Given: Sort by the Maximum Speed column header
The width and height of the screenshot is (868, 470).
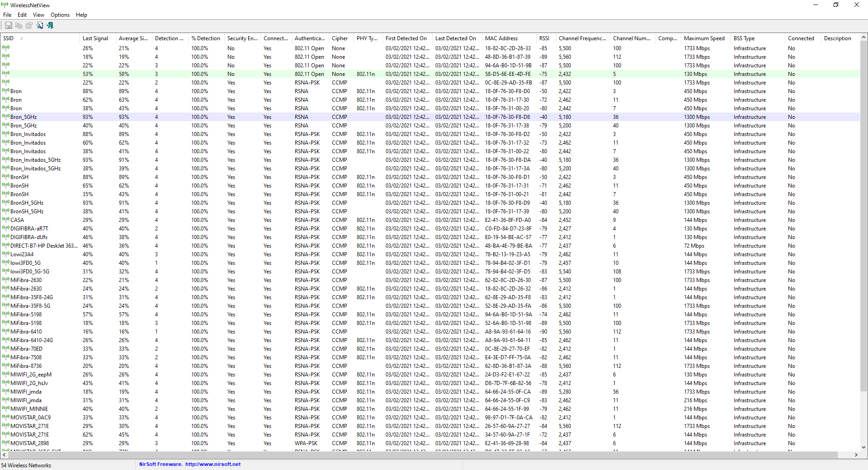Looking at the screenshot, I should (x=706, y=38).
